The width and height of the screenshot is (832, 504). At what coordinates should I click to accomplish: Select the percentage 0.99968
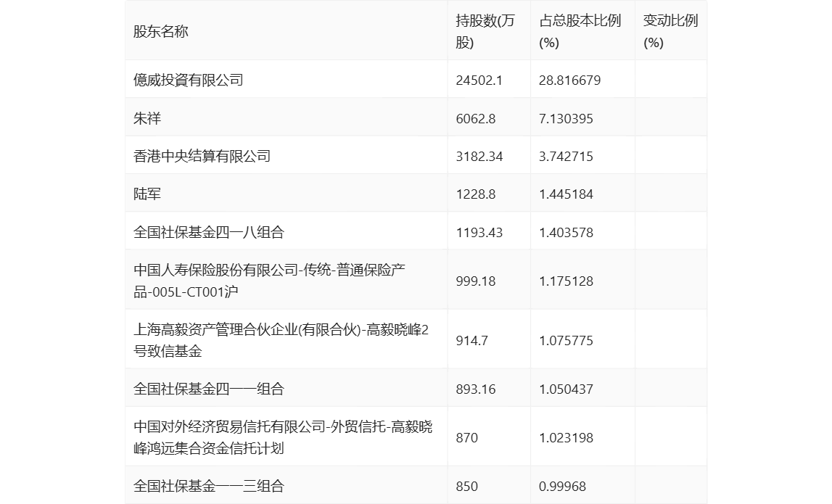562,486
